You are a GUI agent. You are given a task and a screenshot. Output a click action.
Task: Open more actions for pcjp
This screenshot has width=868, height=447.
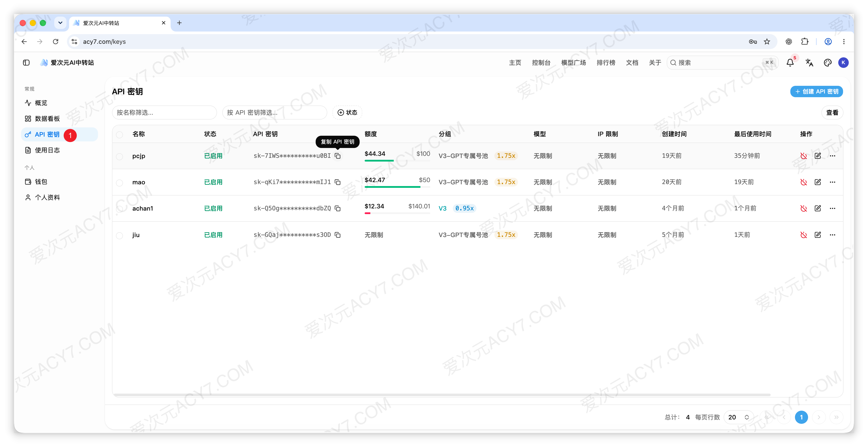(x=833, y=156)
